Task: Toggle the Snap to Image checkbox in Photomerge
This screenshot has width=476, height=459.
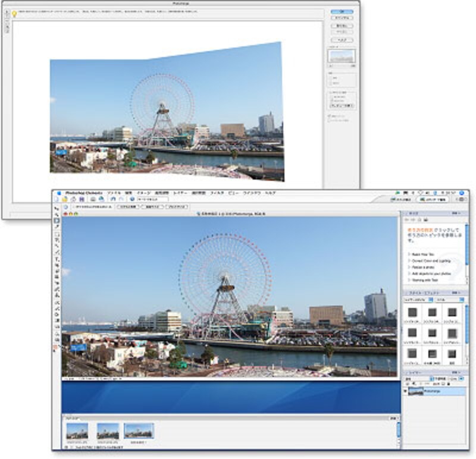Action: [329, 115]
